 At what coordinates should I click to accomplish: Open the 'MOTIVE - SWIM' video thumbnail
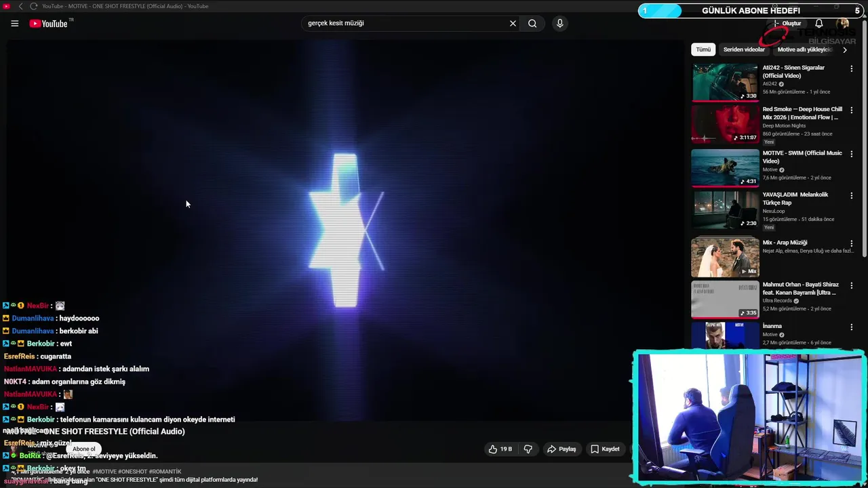pos(725,167)
